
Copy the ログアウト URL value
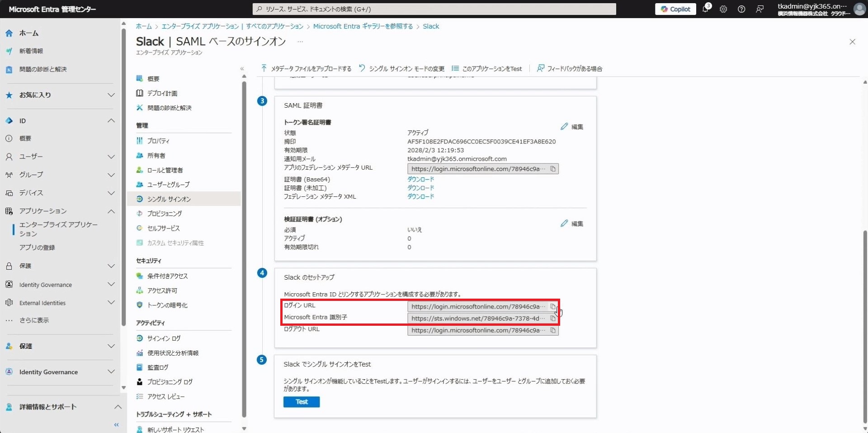(552, 331)
